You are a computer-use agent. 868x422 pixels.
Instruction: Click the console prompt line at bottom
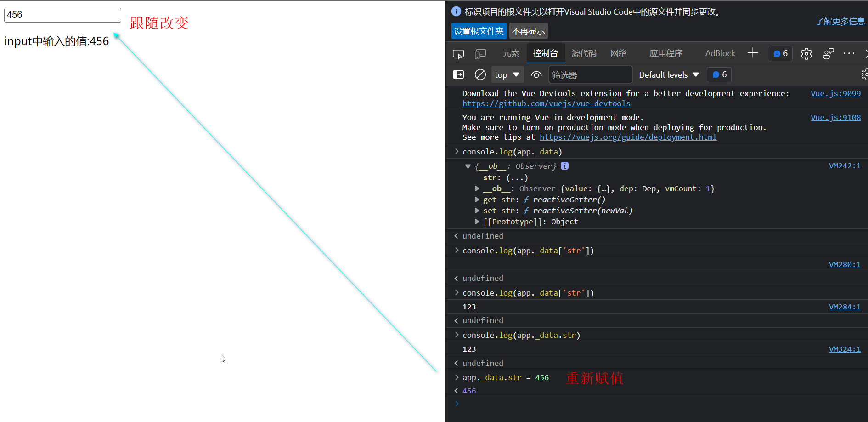(657, 404)
